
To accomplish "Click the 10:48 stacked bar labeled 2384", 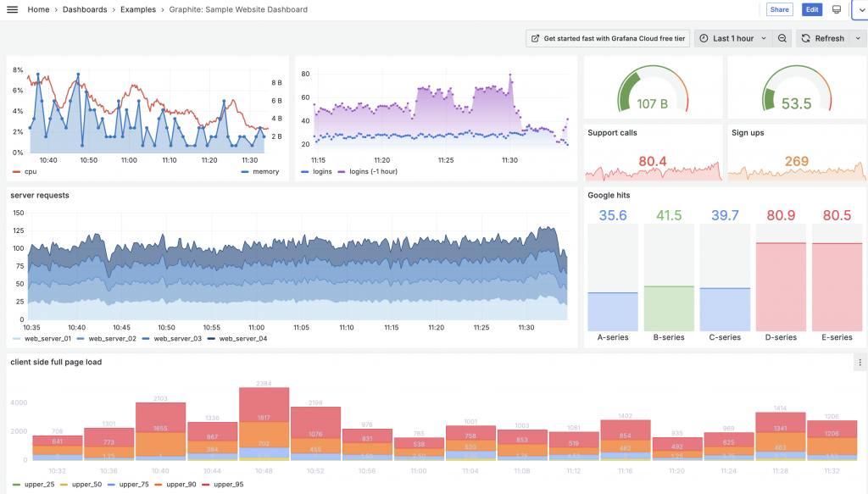I will (x=264, y=424).
